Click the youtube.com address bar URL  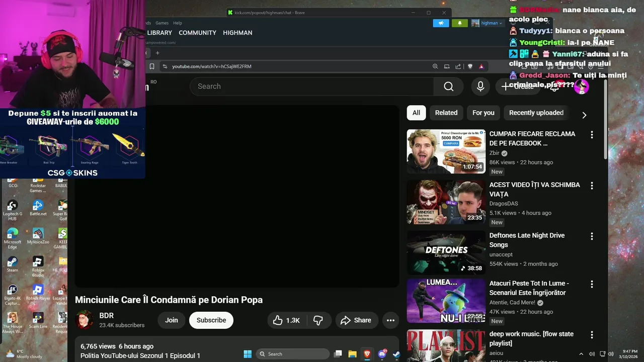click(x=211, y=66)
